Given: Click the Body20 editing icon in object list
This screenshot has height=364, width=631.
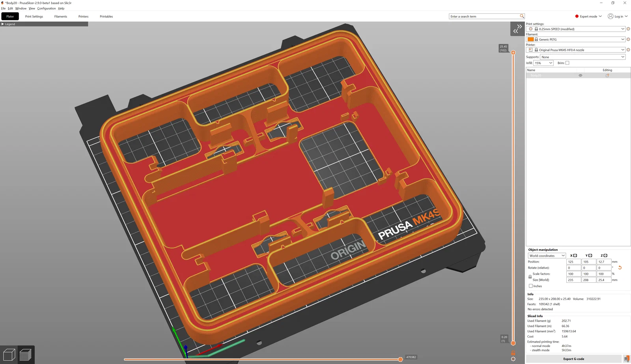Looking at the screenshot, I should pos(607,75).
